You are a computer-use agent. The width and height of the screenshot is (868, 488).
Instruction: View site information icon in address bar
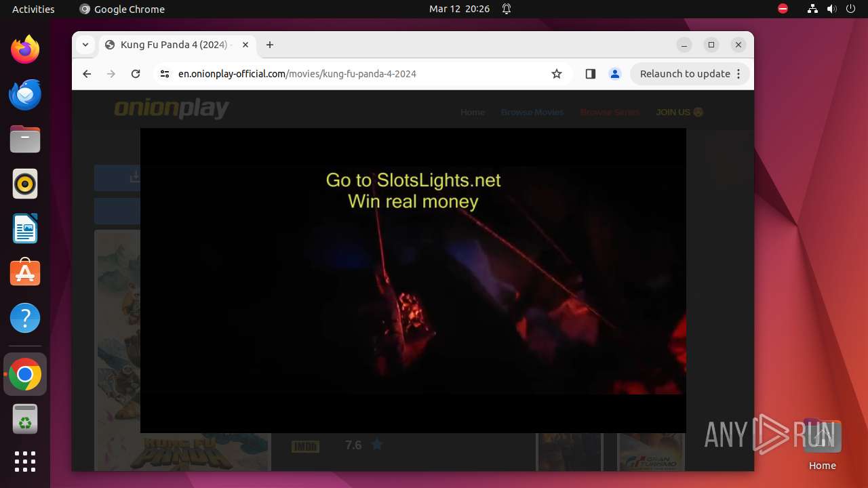[x=164, y=74]
